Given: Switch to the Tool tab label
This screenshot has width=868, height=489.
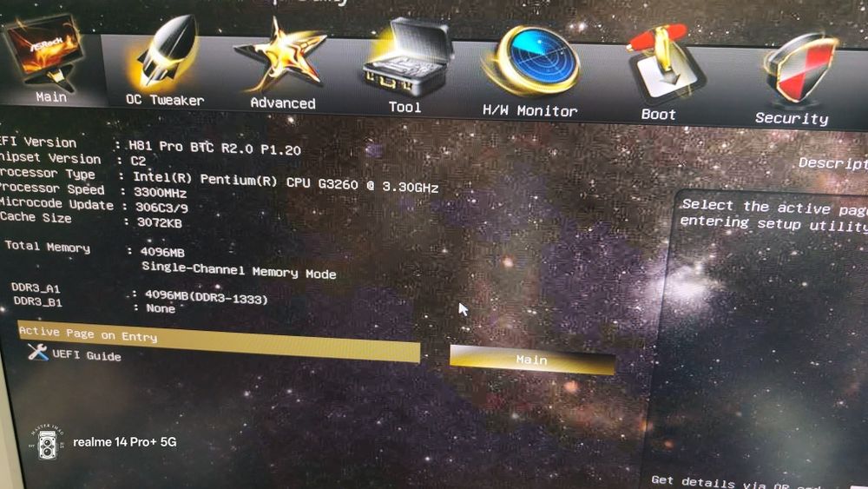Looking at the screenshot, I should [404, 107].
